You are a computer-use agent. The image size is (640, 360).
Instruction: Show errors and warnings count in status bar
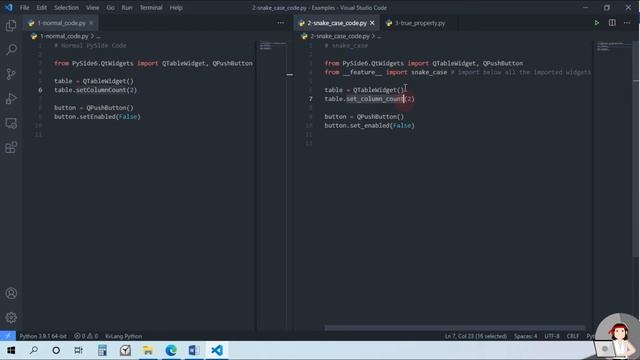tap(86, 336)
